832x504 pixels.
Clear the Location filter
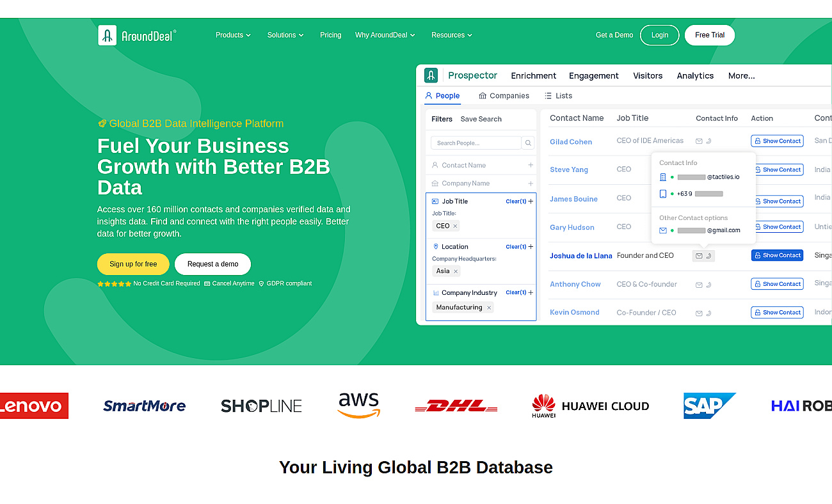tap(516, 247)
